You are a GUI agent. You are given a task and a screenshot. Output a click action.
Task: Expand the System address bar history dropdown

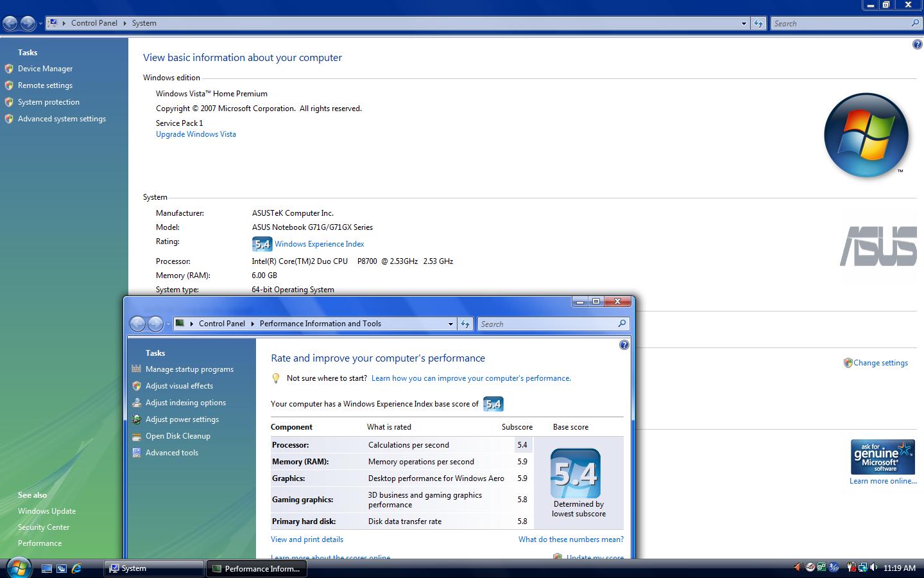pyautogui.click(x=744, y=23)
